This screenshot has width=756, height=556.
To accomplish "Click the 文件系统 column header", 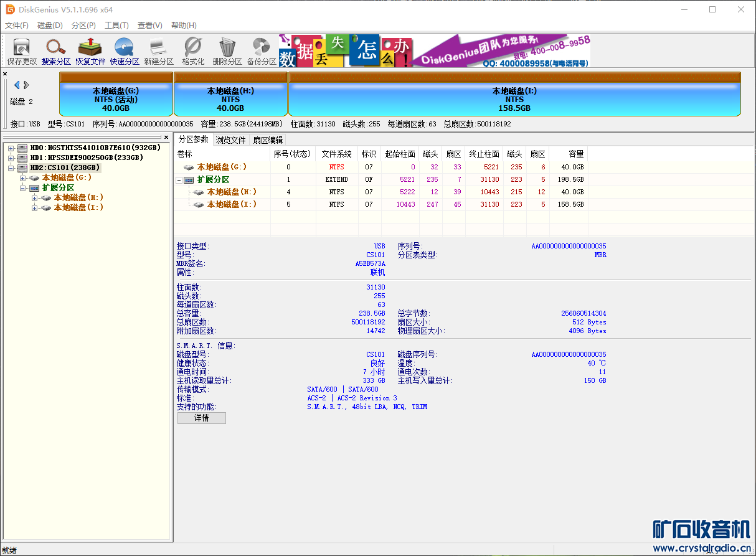I will click(x=337, y=154).
